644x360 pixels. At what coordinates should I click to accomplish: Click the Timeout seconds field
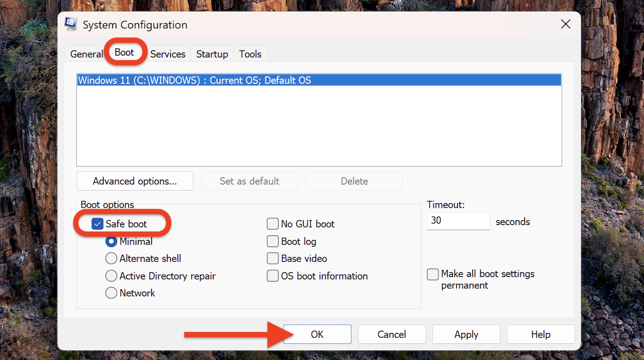point(458,221)
